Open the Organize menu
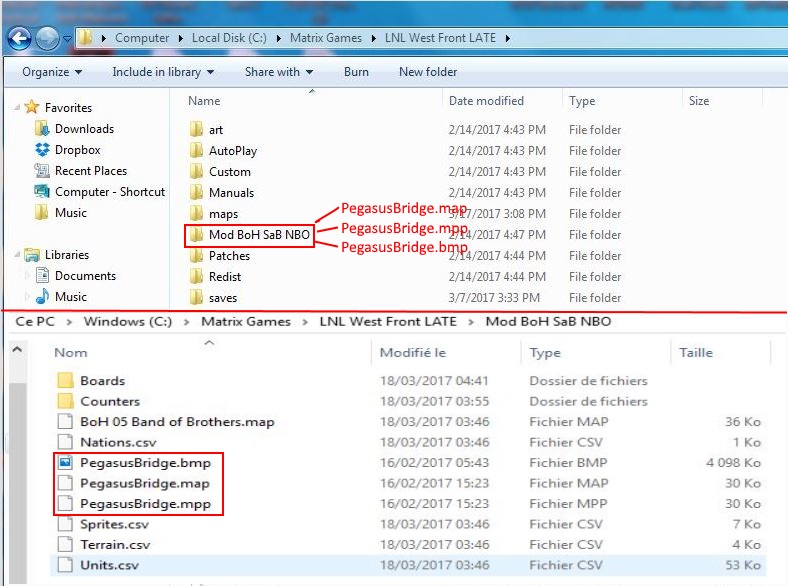788x586 pixels. 52,72
